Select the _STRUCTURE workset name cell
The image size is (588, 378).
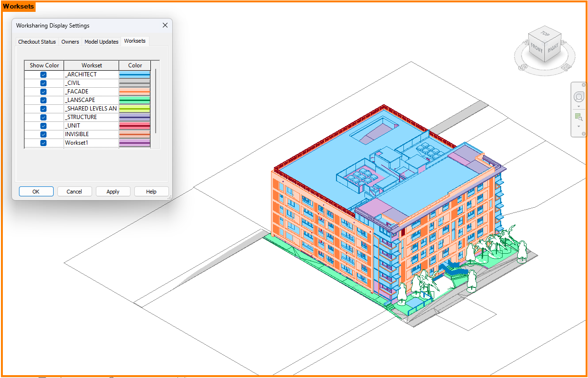click(92, 117)
